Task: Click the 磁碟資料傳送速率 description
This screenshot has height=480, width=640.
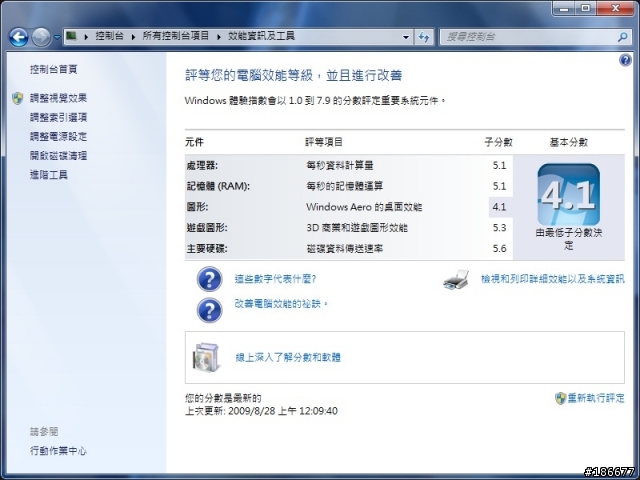Action: pyautogui.click(x=344, y=249)
